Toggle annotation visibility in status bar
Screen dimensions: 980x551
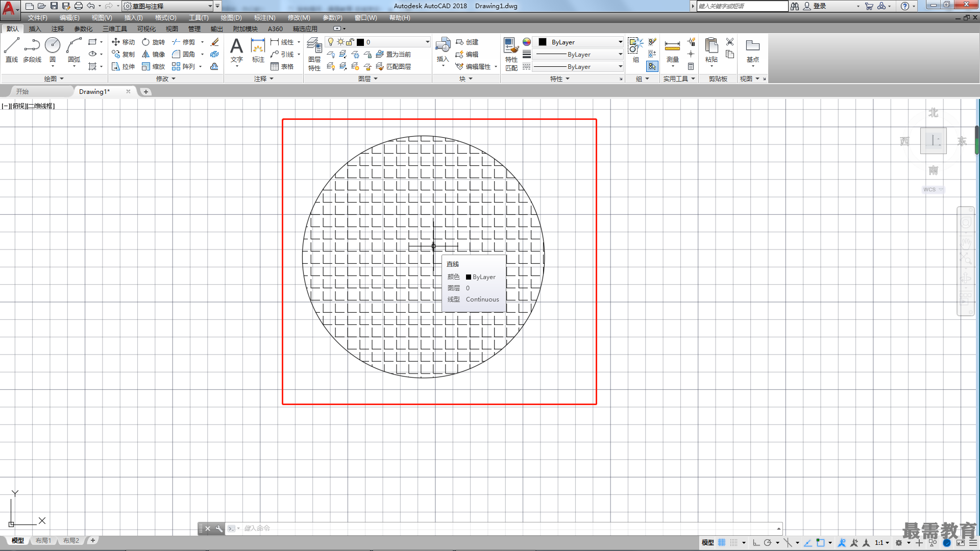842,543
